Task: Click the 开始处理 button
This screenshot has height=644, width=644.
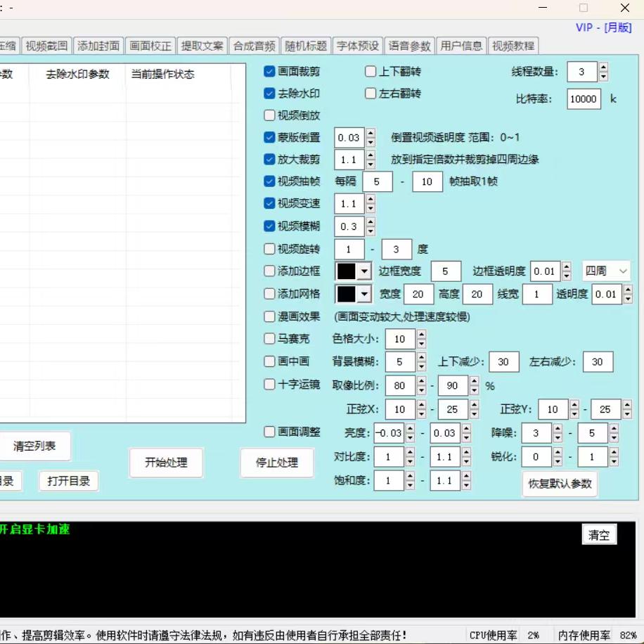Action: coord(166,463)
